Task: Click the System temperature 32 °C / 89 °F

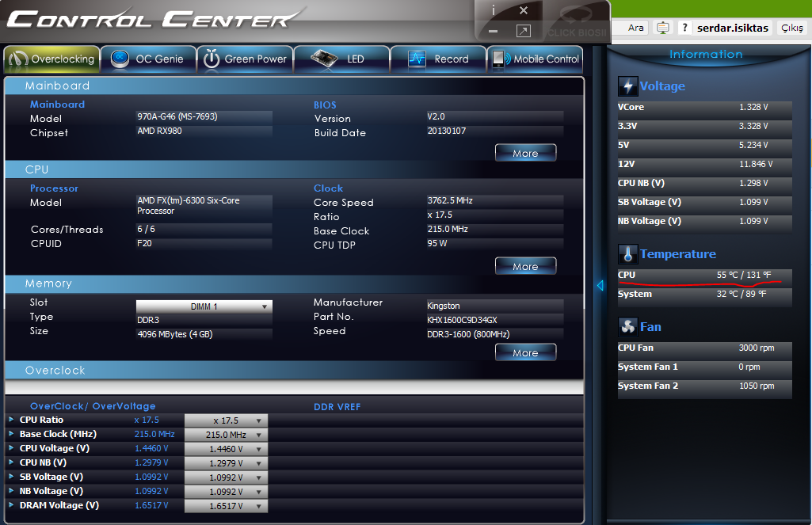Action: [x=741, y=294]
